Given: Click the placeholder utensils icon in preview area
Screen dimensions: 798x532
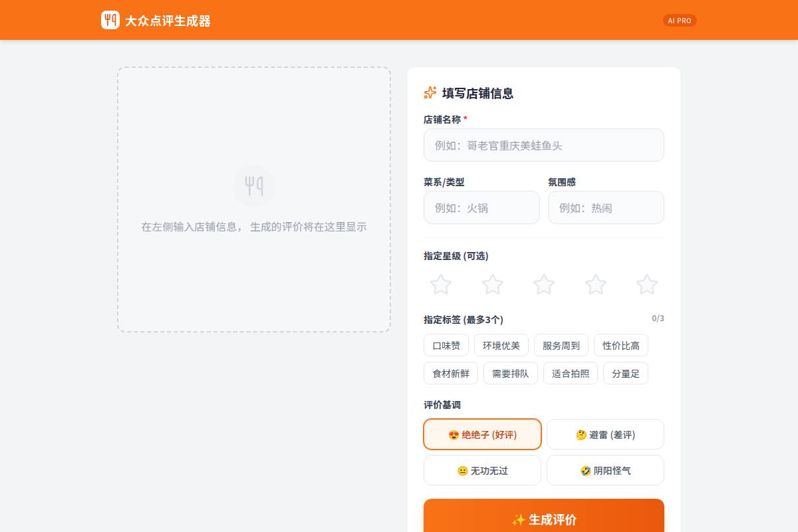Looking at the screenshot, I should pos(254,186).
